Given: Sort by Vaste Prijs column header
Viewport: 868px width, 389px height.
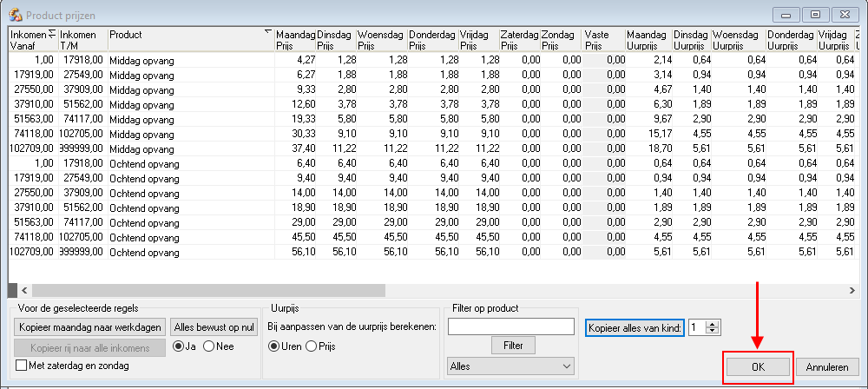Looking at the screenshot, I should click(604, 39).
